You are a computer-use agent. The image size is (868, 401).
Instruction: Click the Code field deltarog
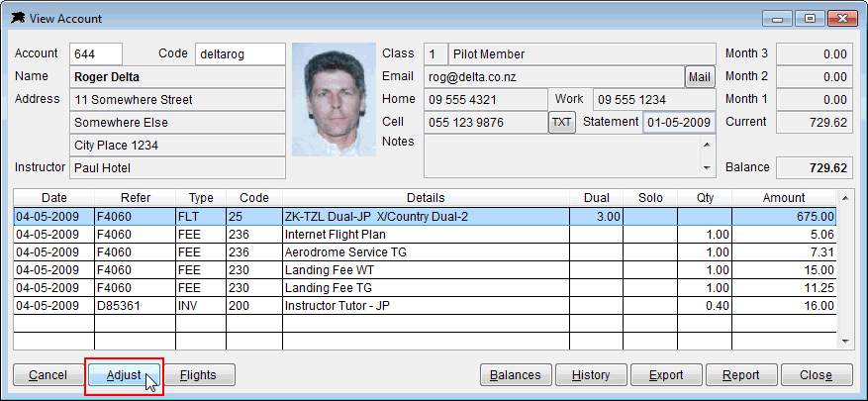pyautogui.click(x=241, y=54)
